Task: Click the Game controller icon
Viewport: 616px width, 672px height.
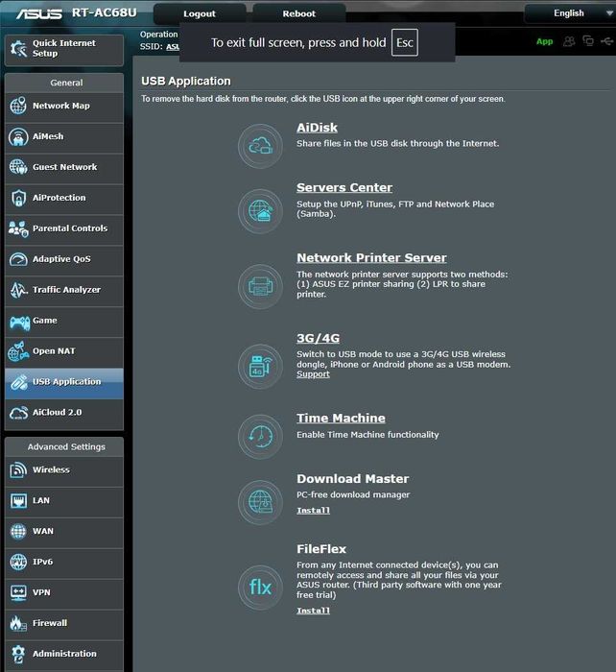Action: (x=19, y=322)
